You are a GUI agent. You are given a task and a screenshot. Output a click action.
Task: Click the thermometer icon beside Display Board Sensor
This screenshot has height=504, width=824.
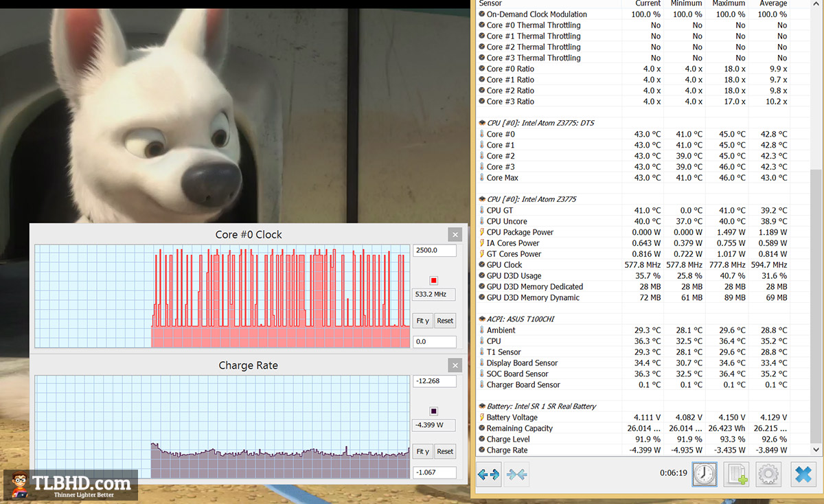point(481,363)
